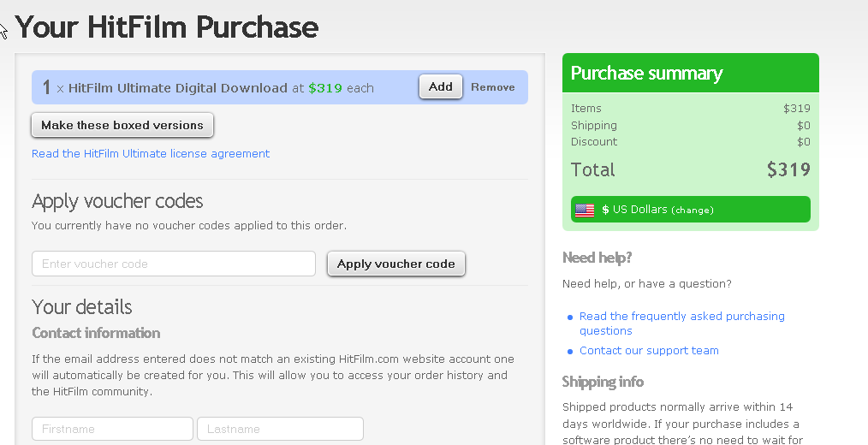Click the Shipping info heading

tap(603, 382)
